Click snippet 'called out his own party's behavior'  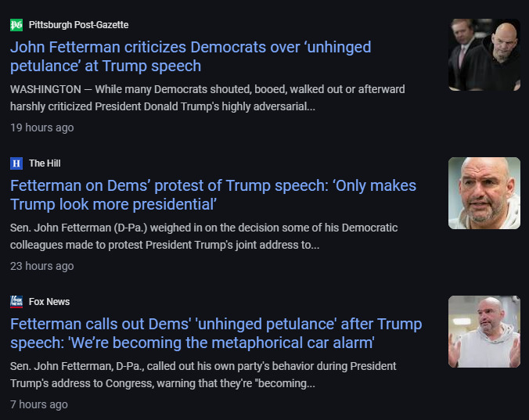click(x=203, y=375)
